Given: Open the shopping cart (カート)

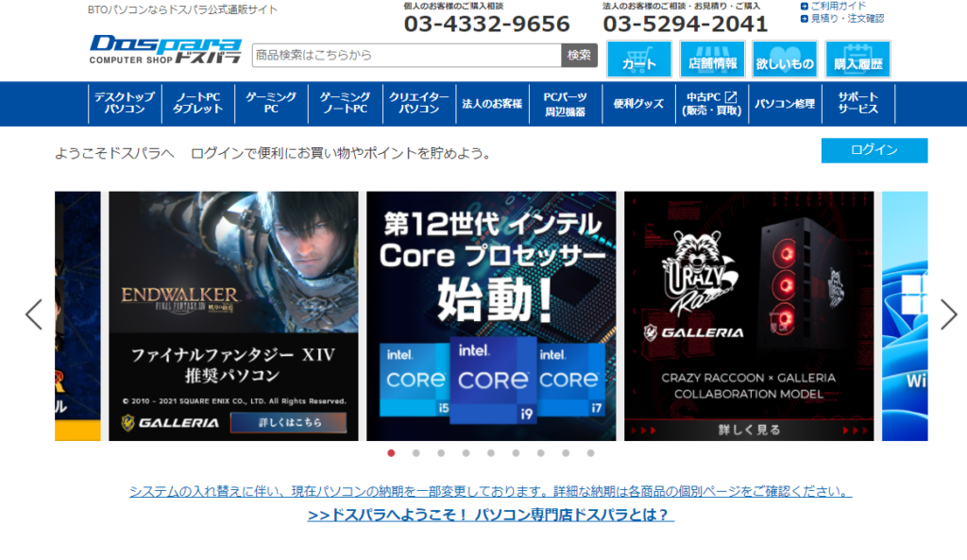Looking at the screenshot, I should click(x=639, y=59).
